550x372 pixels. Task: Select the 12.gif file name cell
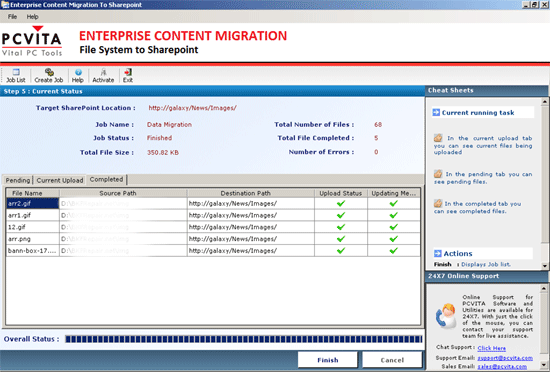(x=33, y=227)
